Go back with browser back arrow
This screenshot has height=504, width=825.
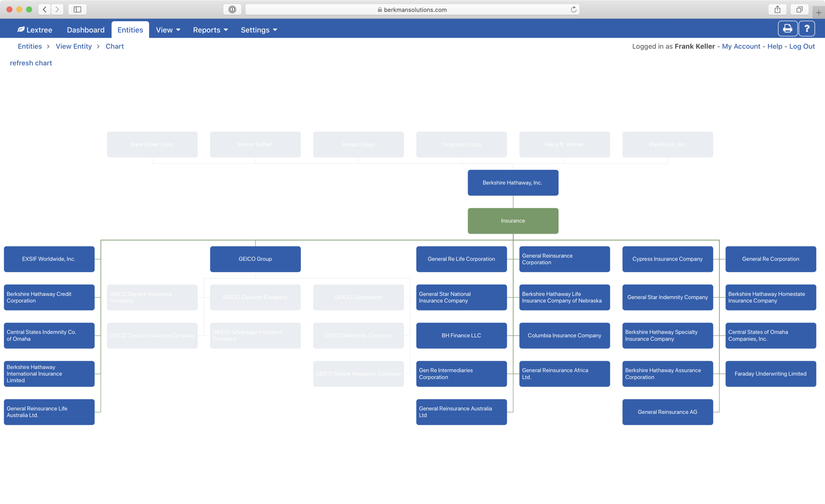45,9
